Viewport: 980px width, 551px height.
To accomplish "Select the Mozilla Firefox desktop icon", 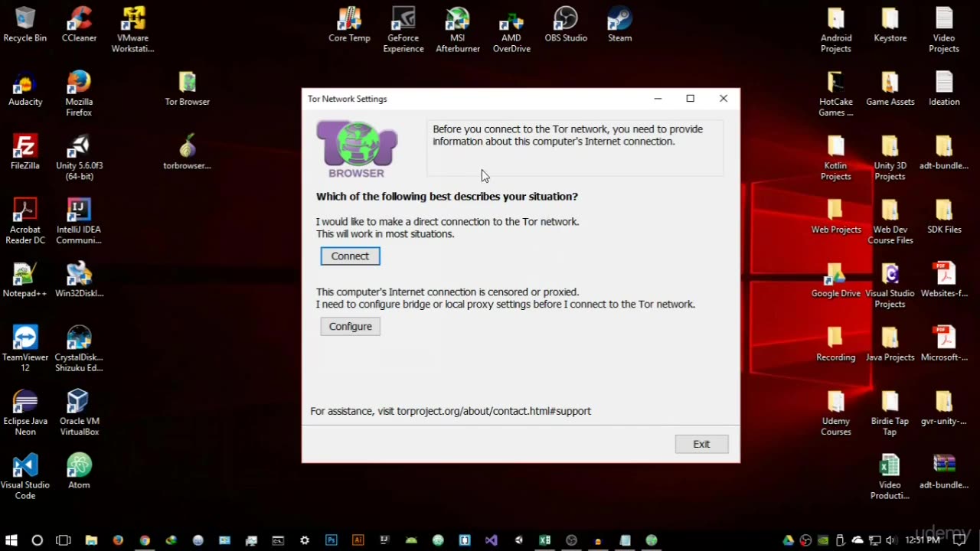I will click(79, 93).
